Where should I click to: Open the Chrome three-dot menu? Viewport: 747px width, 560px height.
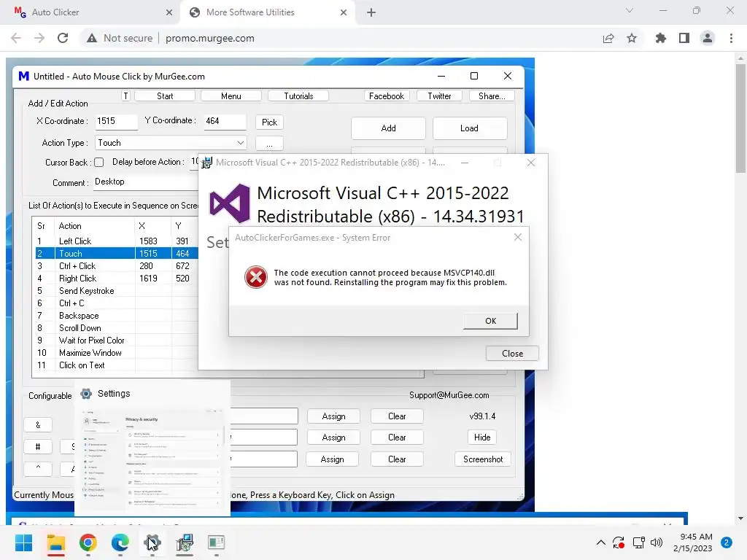731,38
